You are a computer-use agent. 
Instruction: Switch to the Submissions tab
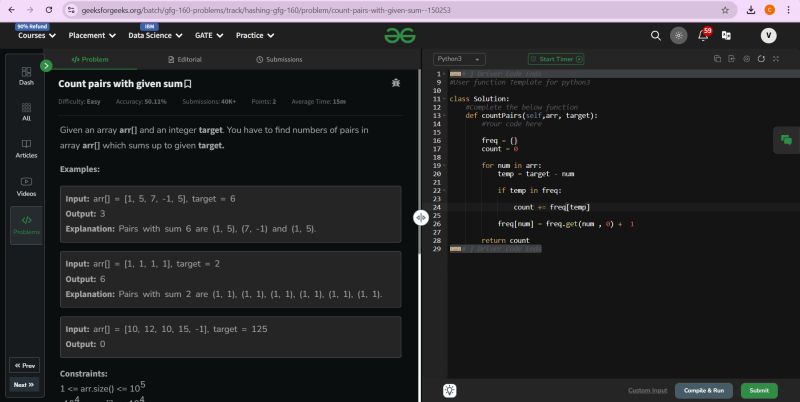(279, 59)
